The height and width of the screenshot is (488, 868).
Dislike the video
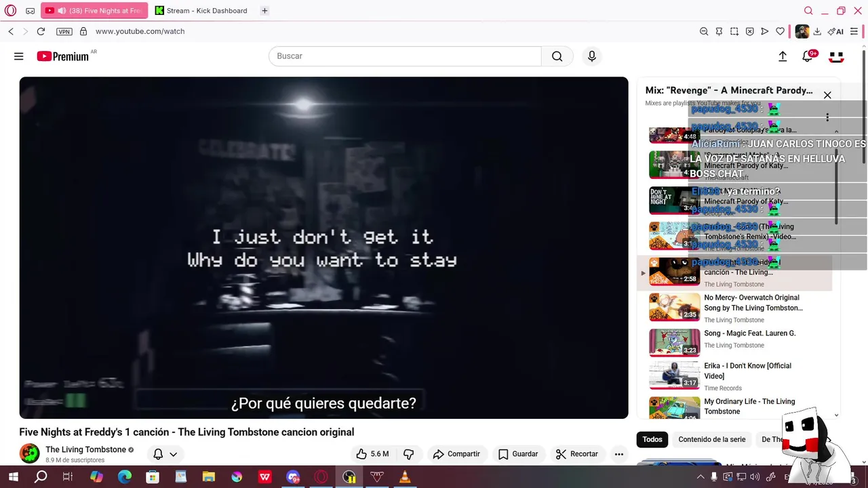pyautogui.click(x=408, y=454)
